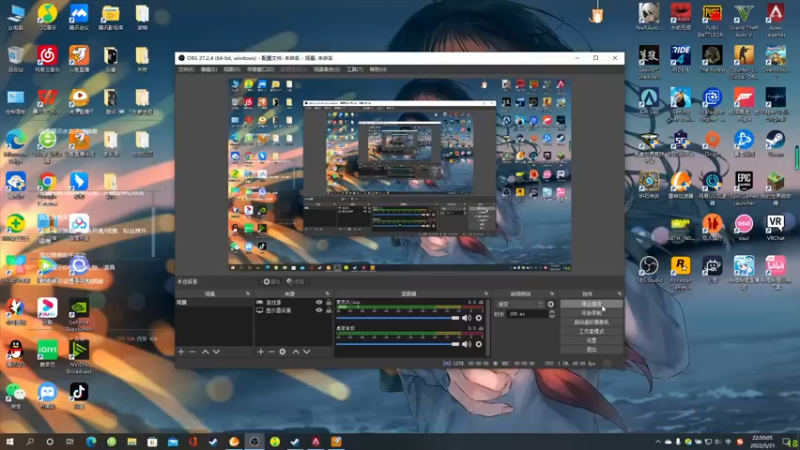Toggle the lock on the 游戏源 source
Viewport: 800px width, 450px height.
329,303
